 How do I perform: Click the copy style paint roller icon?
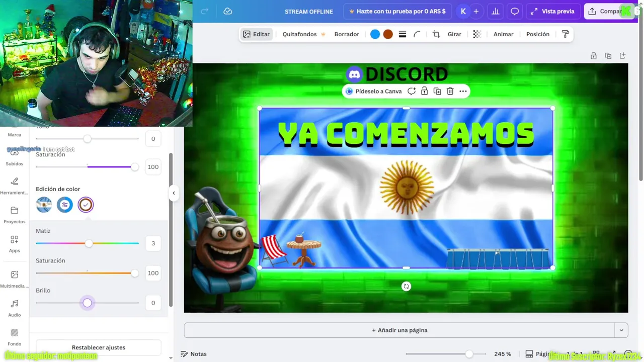tap(565, 34)
